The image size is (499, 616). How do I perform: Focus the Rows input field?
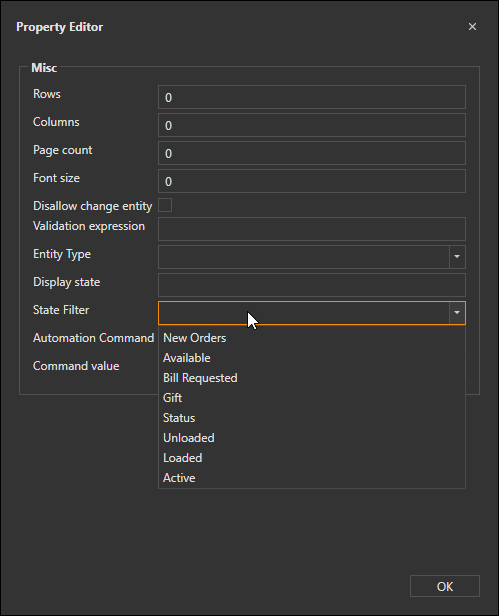[312, 97]
